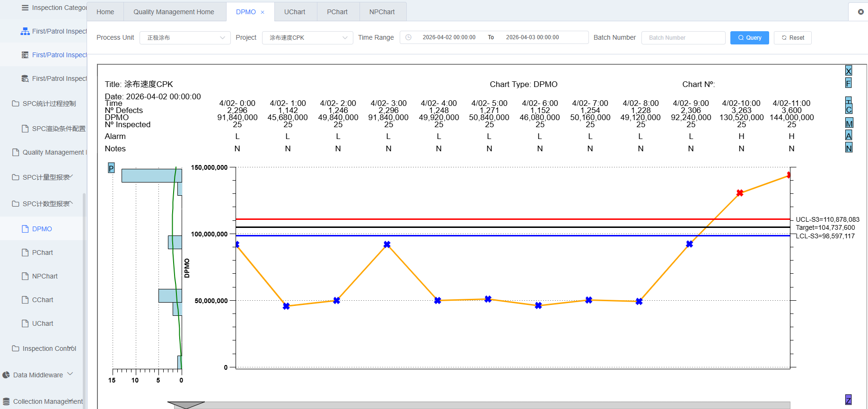Click the M chart button
This screenshot has height=409, width=868.
click(x=849, y=123)
